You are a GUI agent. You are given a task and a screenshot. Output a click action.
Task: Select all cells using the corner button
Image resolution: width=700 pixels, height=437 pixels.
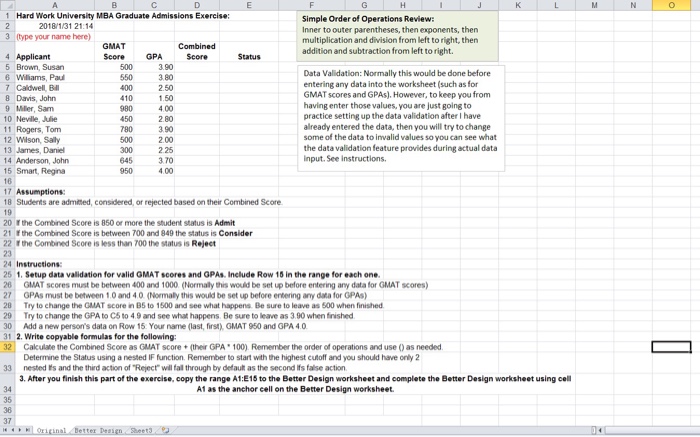(7, 5)
